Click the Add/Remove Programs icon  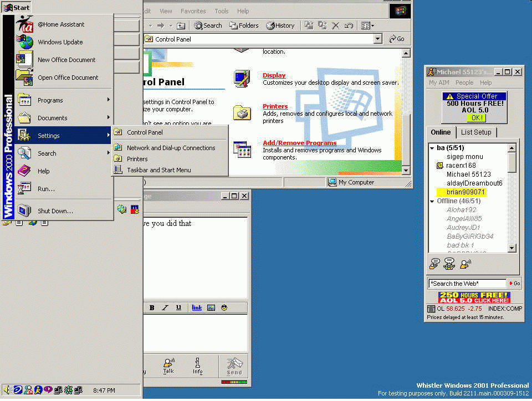click(242, 150)
